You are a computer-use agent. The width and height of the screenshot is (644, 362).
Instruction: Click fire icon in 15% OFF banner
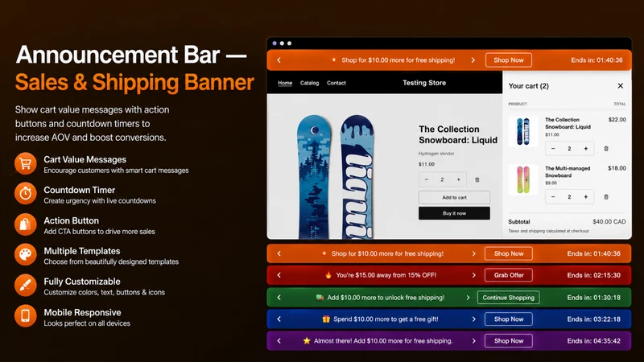(x=328, y=275)
